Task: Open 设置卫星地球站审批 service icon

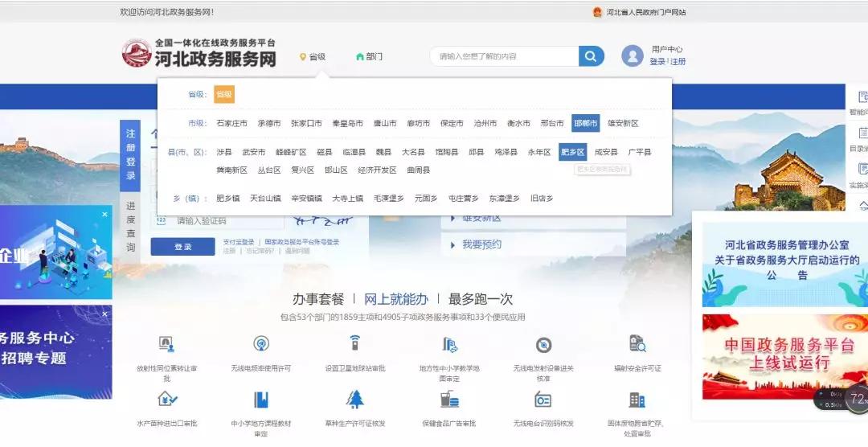Action: (354, 345)
